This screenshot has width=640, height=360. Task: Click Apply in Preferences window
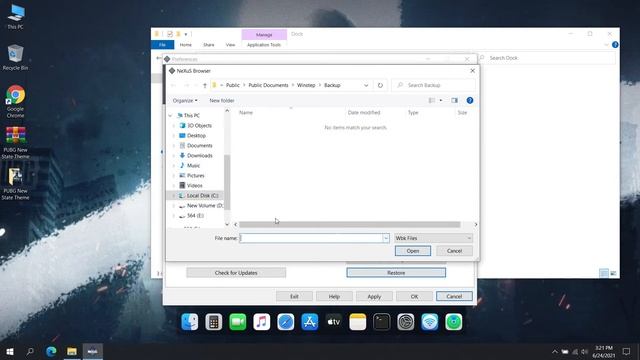pos(374,296)
